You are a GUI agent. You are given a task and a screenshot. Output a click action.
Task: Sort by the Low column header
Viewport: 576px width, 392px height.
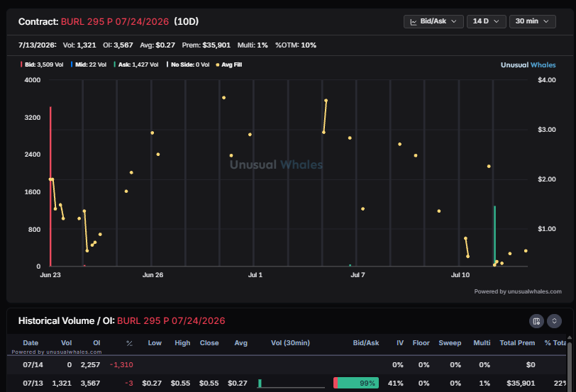click(x=155, y=343)
